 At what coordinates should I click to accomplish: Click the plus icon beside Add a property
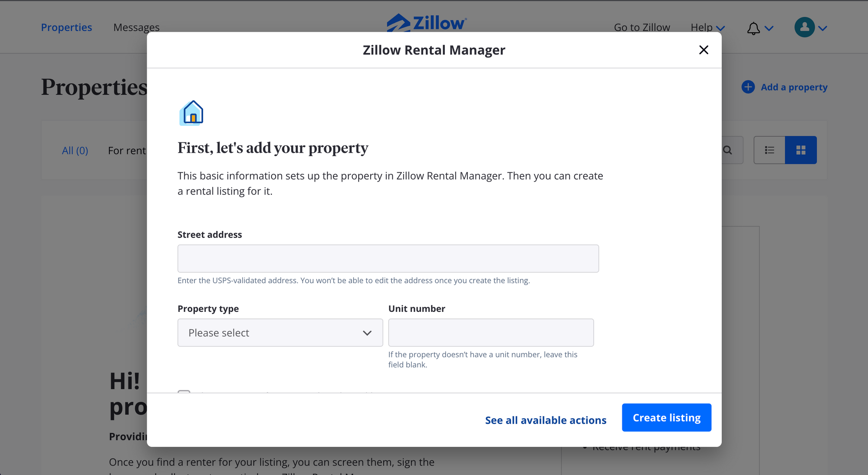click(748, 87)
